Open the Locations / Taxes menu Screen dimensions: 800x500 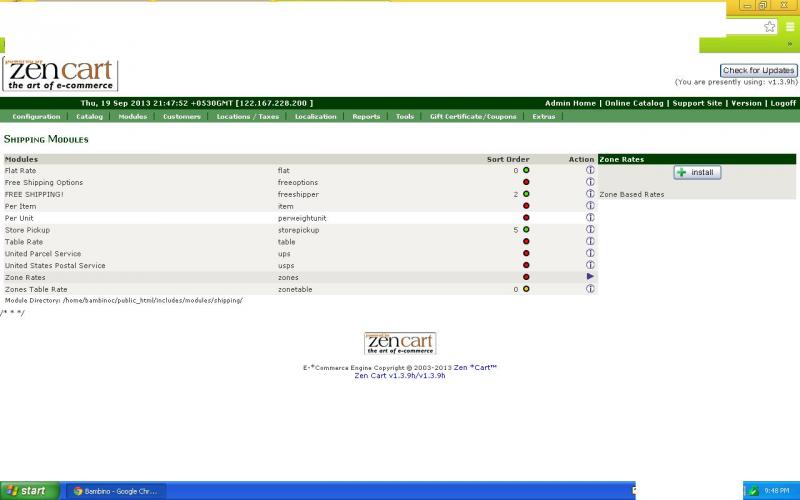coord(248,116)
